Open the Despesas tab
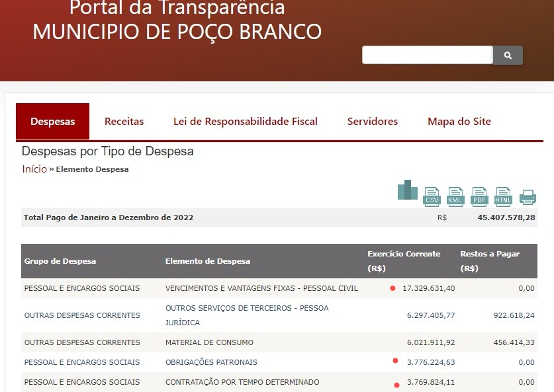The width and height of the screenshot is (554, 392). point(53,122)
